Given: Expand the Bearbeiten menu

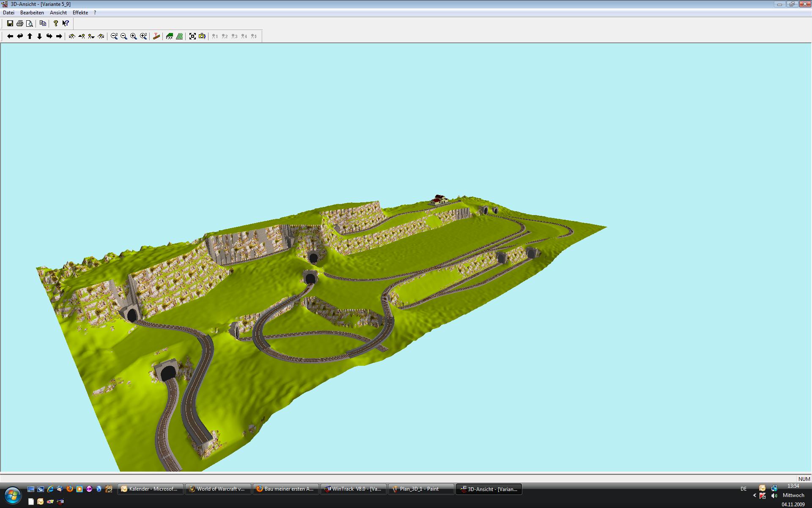Looking at the screenshot, I should pos(32,13).
